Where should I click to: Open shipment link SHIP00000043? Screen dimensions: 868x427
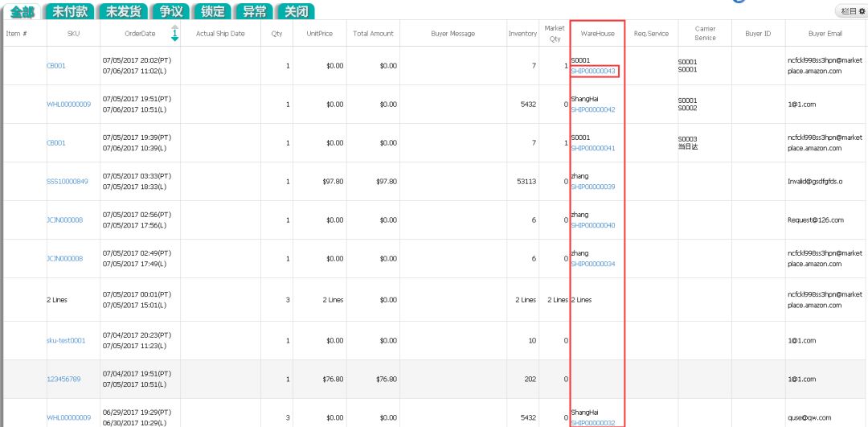(x=593, y=71)
